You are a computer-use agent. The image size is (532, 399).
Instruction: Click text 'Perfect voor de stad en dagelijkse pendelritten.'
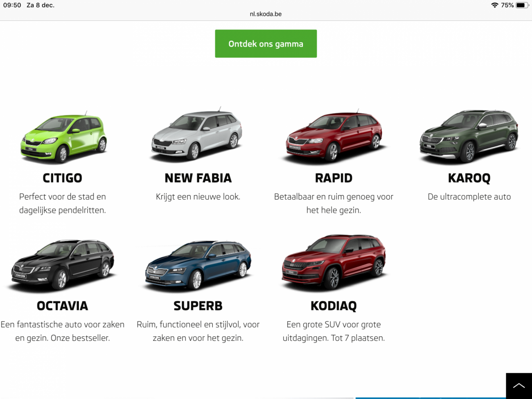pos(63,203)
